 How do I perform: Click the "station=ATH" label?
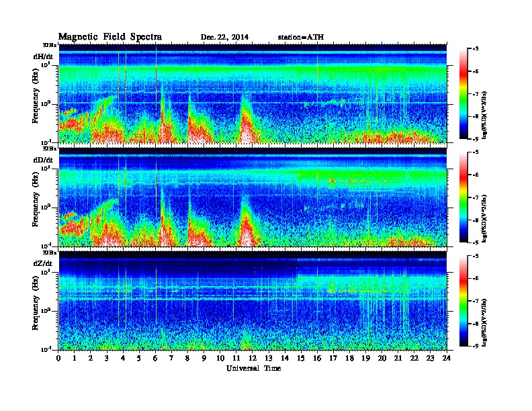point(301,37)
